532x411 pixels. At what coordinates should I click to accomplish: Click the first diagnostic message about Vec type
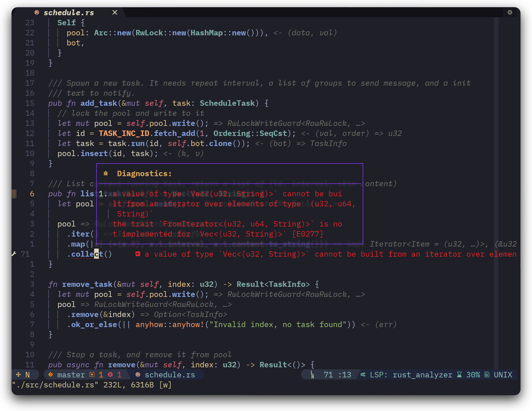234,204
